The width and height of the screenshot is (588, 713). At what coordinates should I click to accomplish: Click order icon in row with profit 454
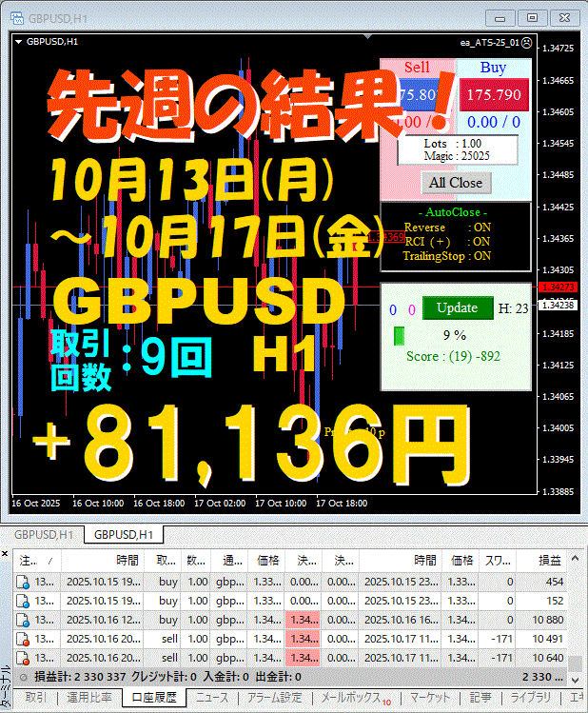click(x=23, y=582)
